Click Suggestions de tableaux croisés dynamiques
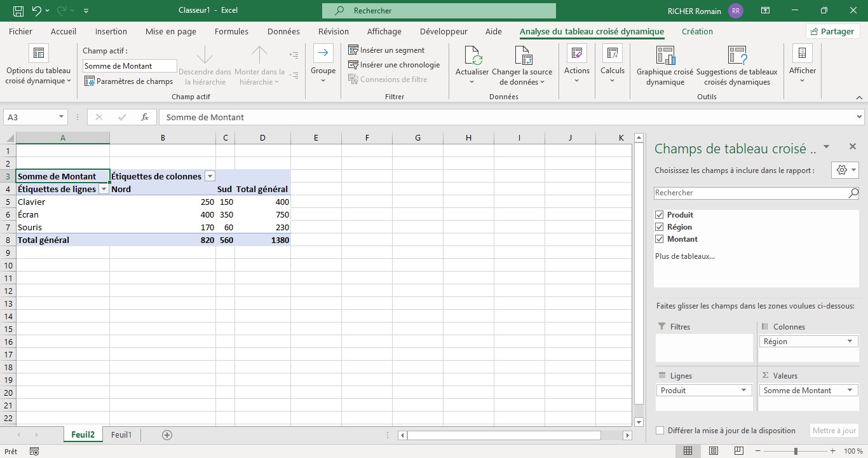The image size is (868, 458). [x=737, y=66]
